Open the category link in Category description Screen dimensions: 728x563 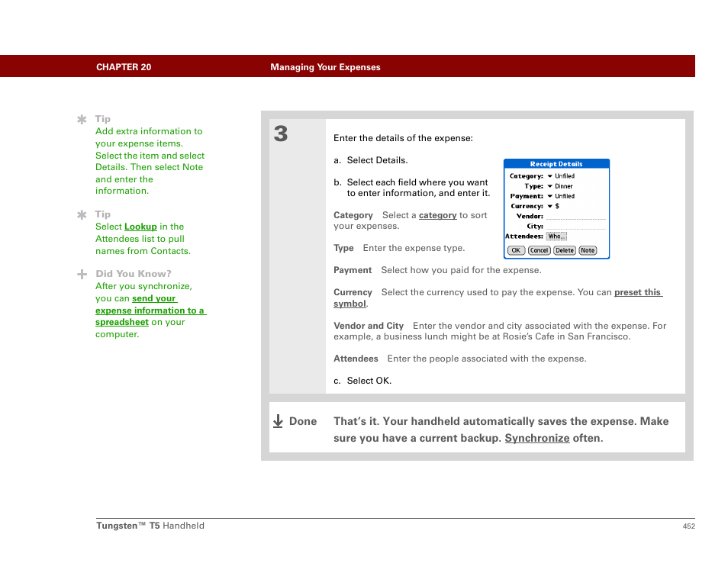click(x=437, y=215)
